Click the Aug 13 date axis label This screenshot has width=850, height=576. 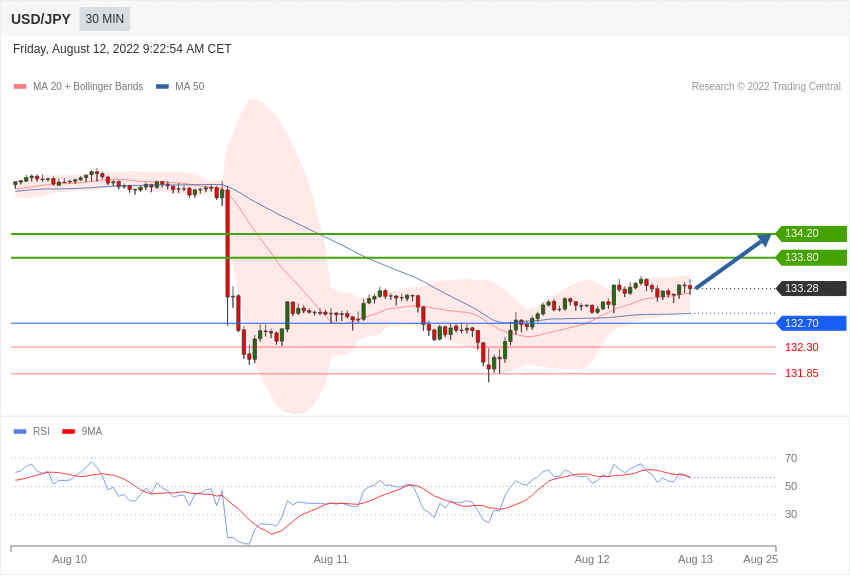coord(696,559)
